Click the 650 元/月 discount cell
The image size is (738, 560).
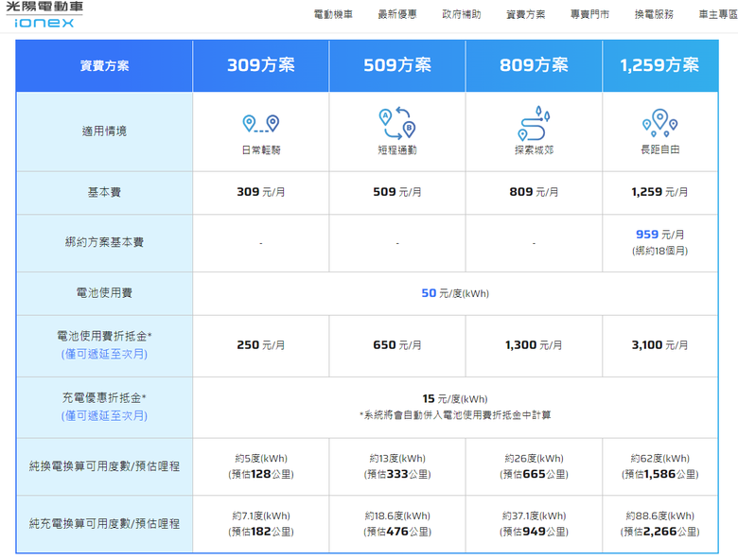397,345
